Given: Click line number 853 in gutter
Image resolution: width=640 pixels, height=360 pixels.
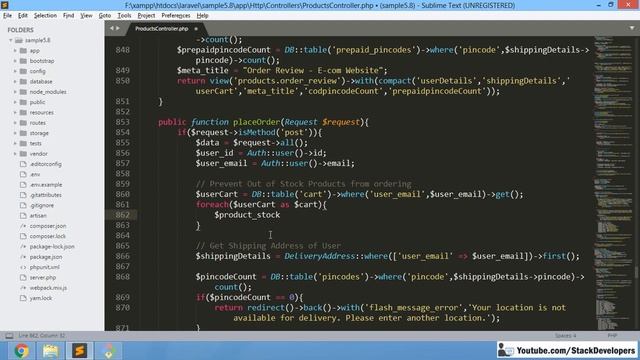Looking at the screenshot, I should tap(122, 122).
